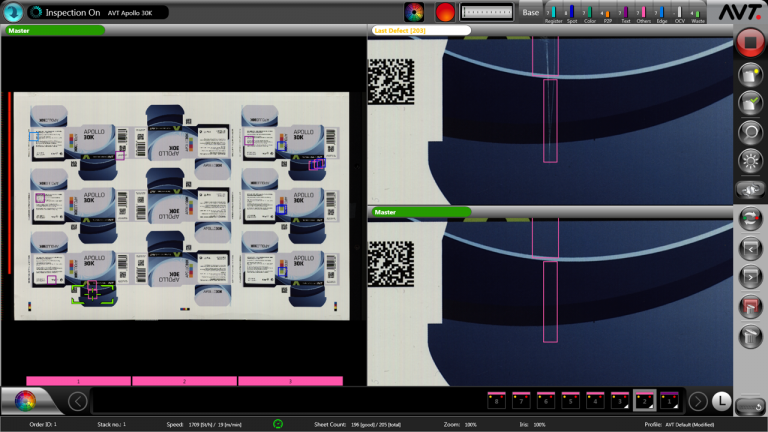The width and height of the screenshot is (768, 432).
Task: Click the approve sheet icon with green checkmark
Action: [750, 103]
